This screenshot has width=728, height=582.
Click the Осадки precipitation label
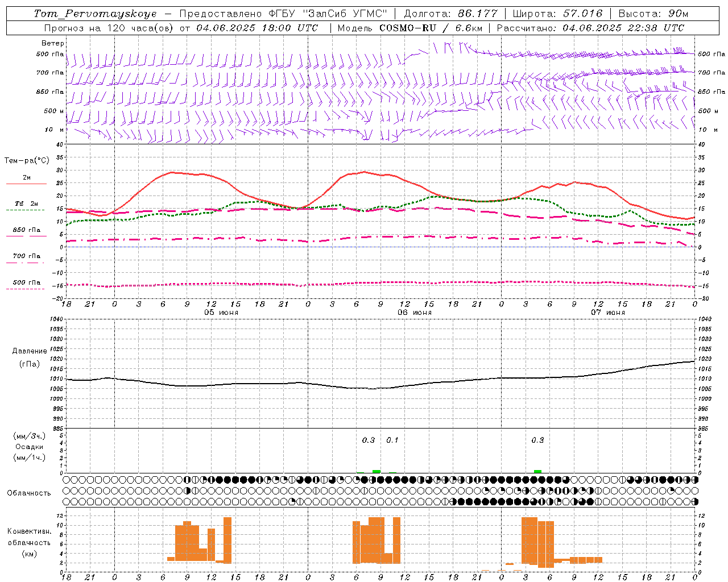coord(30,447)
